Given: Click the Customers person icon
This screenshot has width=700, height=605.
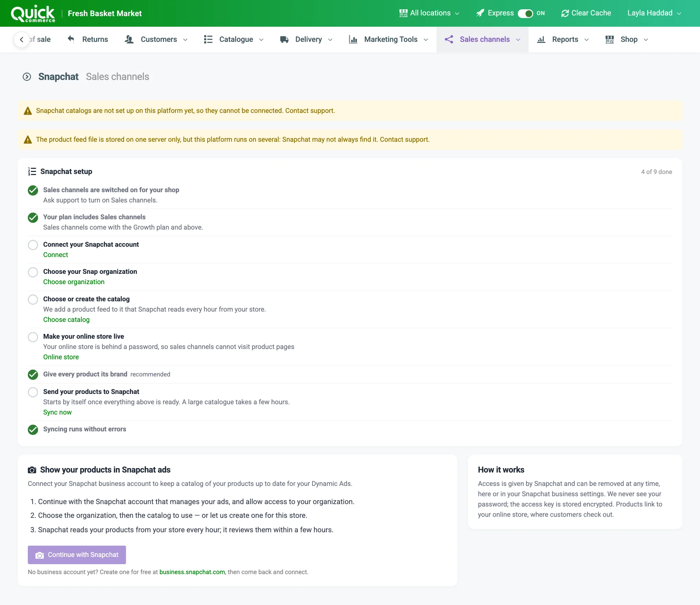Looking at the screenshot, I should [129, 39].
